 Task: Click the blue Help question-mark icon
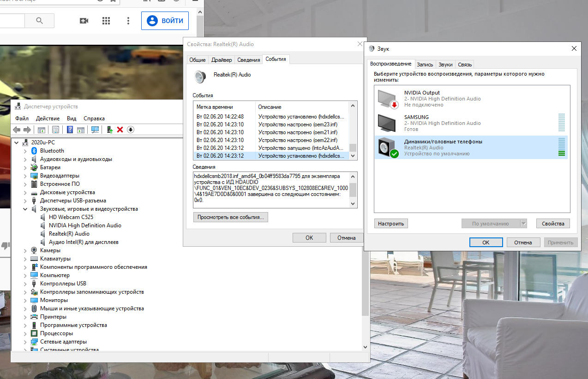point(70,130)
